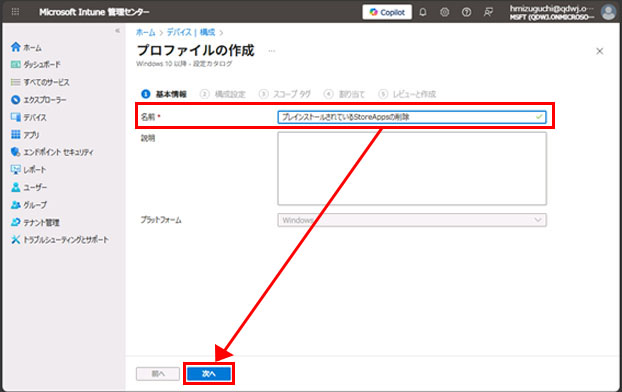Click the エクスプローラー icon in sidebar
The height and width of the screenshot is (392, 622).
coord(15,100)
